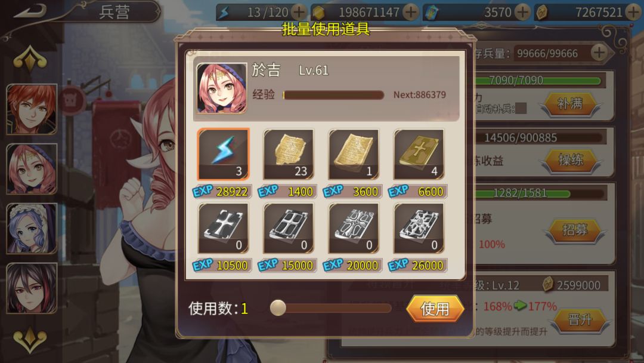The height and width of the screenshot is (363, 644).
Task: Select the golden book EXP 6600 item
Action: [x=419, y=154]
